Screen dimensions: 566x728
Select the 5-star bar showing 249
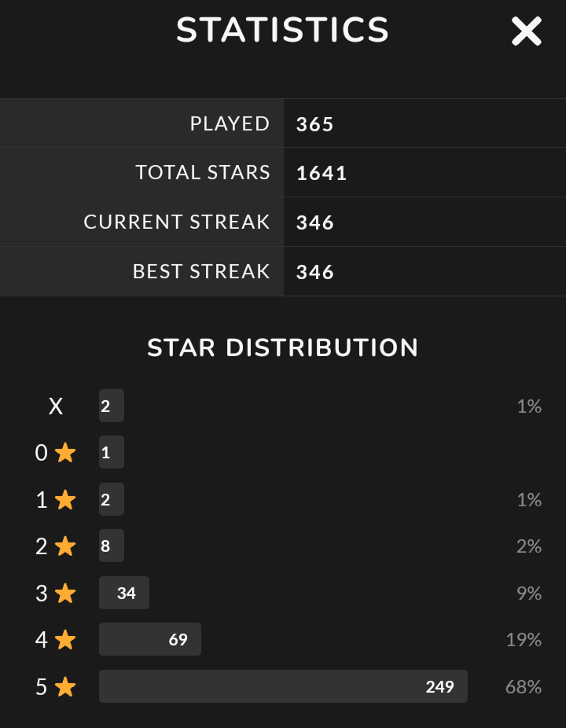tap(283, 686)
